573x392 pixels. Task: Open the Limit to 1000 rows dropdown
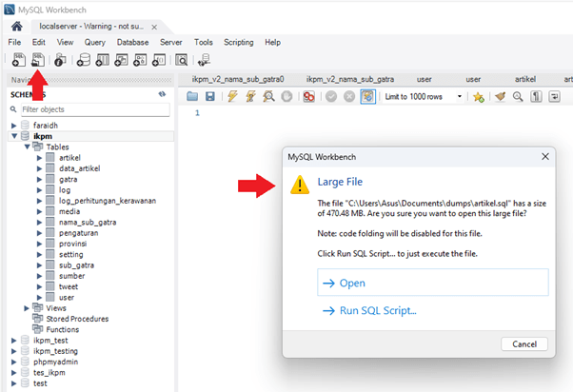click(x=424, y=97)
